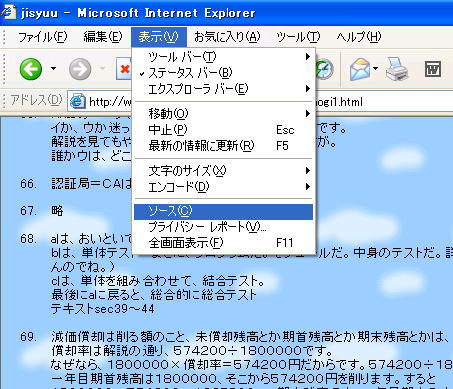The image size is (453, 389).
Task: Open the 編集(E) menu
Action: click(103, 37)
